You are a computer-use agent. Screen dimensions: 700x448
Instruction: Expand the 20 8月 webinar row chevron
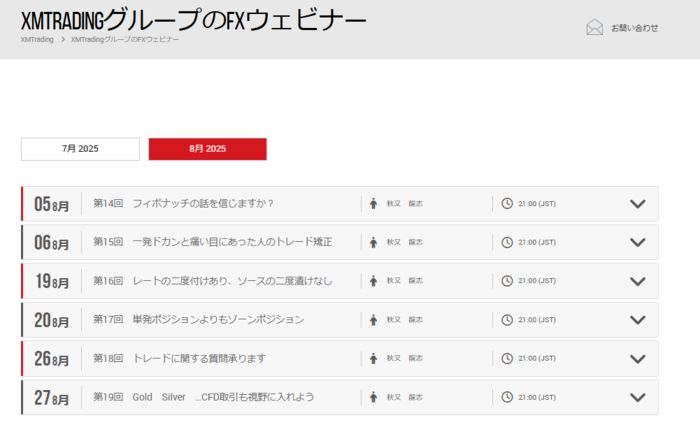pyautogui.click(x=638, y=320)
